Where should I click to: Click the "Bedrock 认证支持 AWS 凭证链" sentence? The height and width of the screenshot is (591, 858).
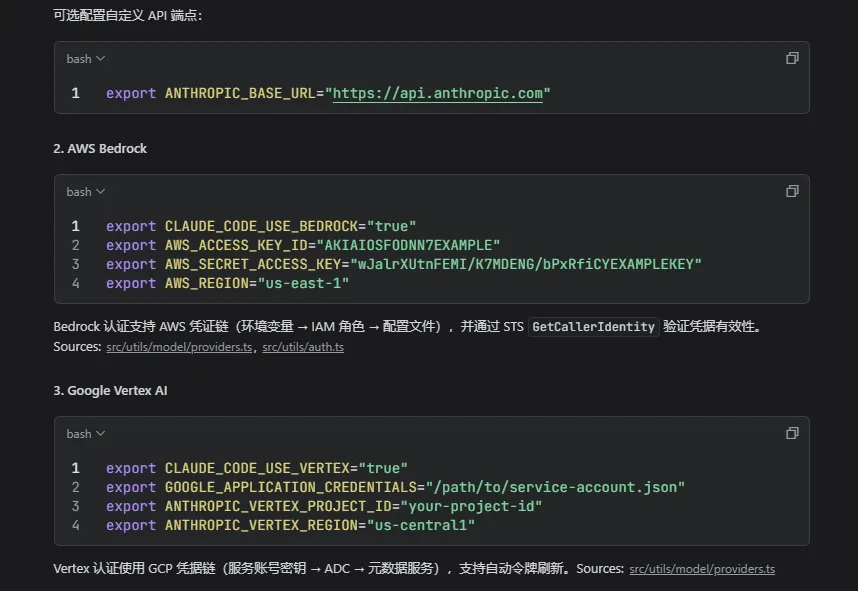407,327
